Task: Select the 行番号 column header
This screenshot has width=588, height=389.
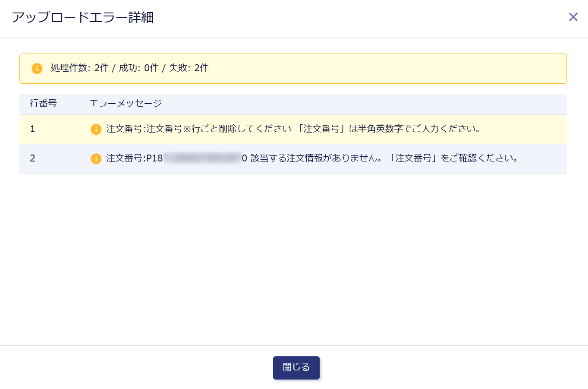Action: coord(43,103)
